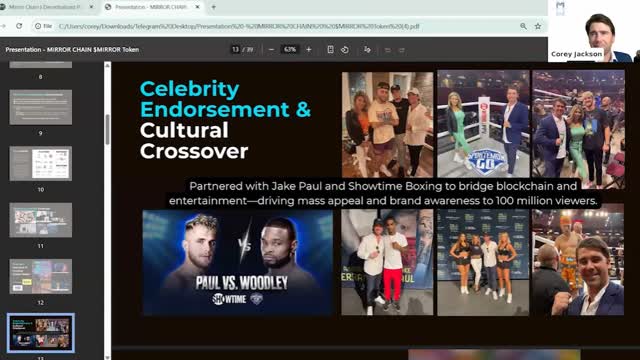Open page 11 thumbnail
The height and width of the screenshot is (360, 640).
40,220
